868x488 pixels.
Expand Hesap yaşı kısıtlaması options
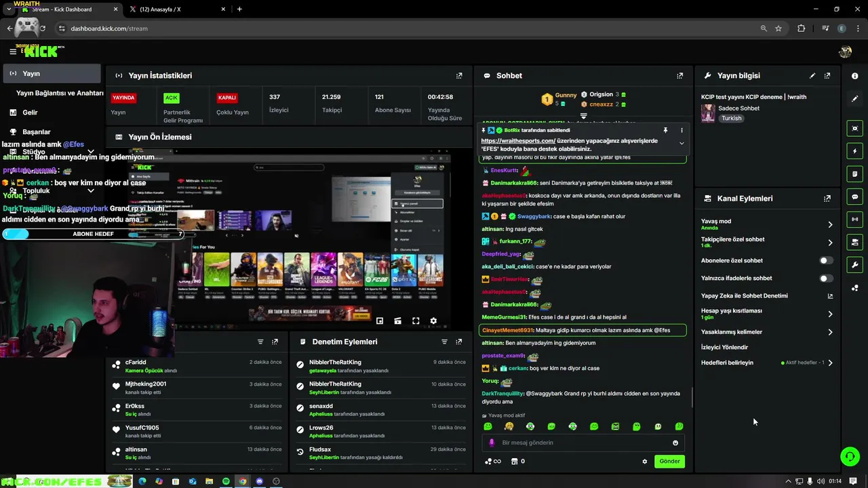coord(830,314)
